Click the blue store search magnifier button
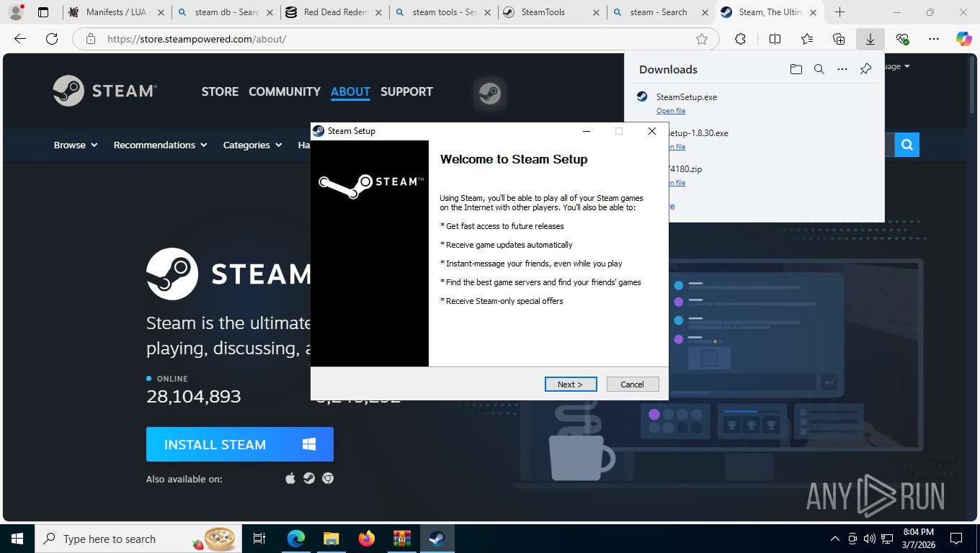The height and width of the screenshot is (553, 980). pos(907,145)
